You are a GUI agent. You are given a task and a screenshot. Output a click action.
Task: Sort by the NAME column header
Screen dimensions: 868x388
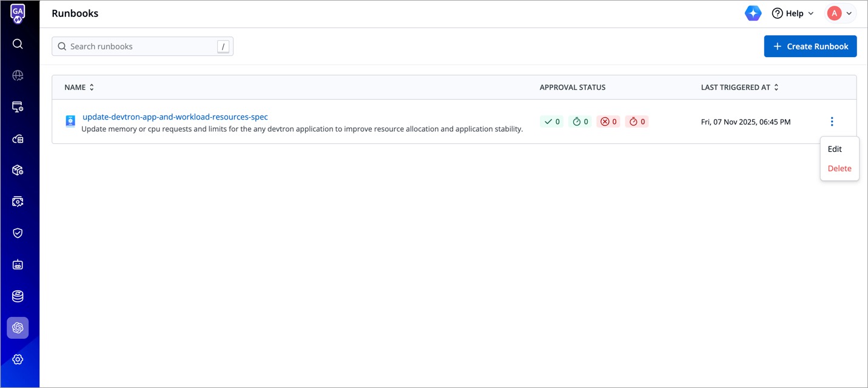pyautogui.click(x=79, y=87)
